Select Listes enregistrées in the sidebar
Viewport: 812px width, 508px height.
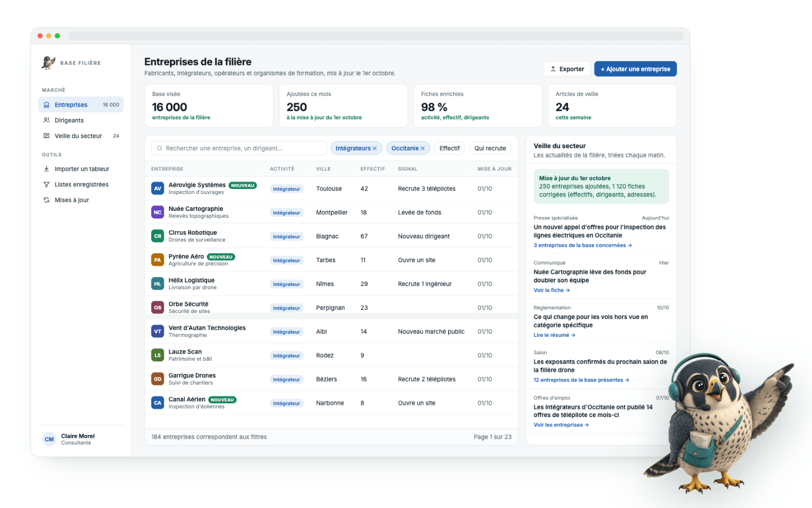click(x=81, y=184)
